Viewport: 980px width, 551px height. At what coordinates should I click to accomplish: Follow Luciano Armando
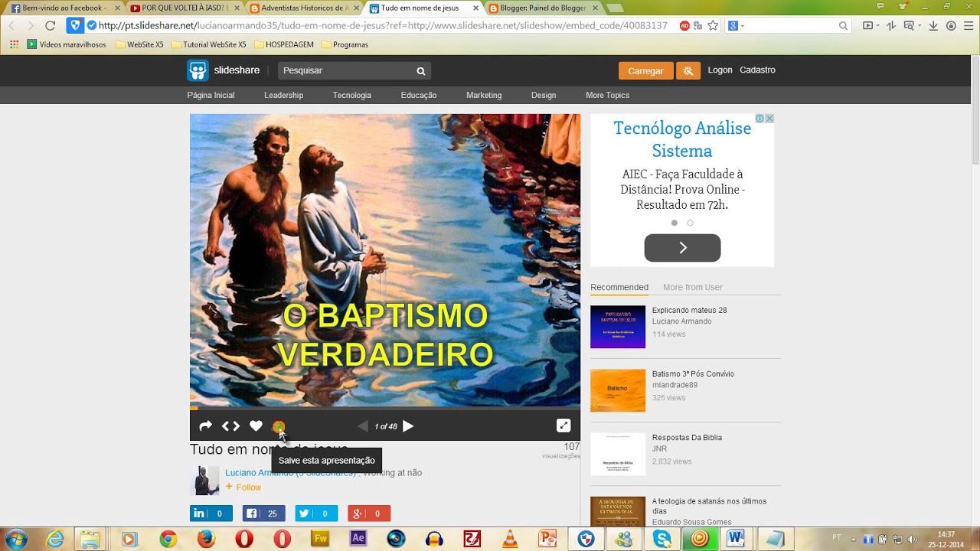tap(243, 487)
